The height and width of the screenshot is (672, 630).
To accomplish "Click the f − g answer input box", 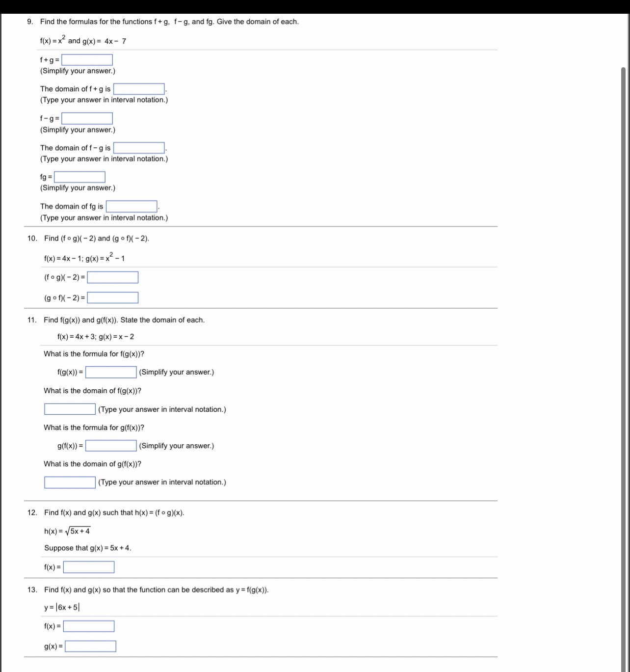I will [87, 118].
